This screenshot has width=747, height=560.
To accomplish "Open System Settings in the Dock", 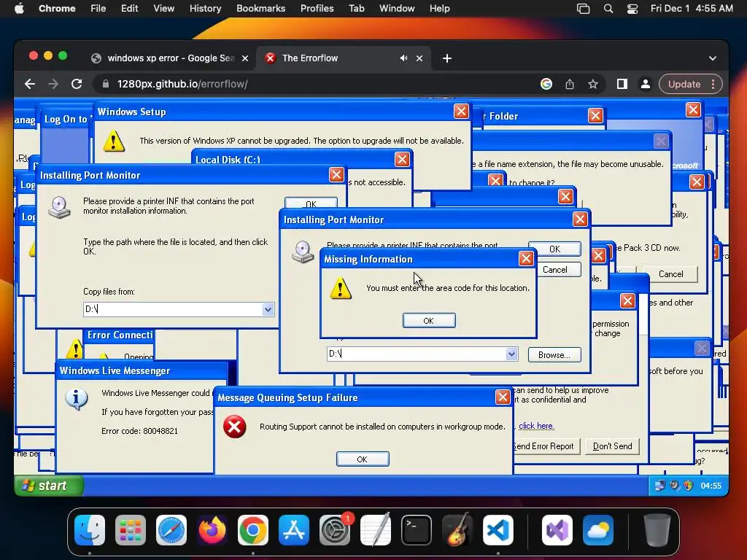I will [x=334, y=530].
